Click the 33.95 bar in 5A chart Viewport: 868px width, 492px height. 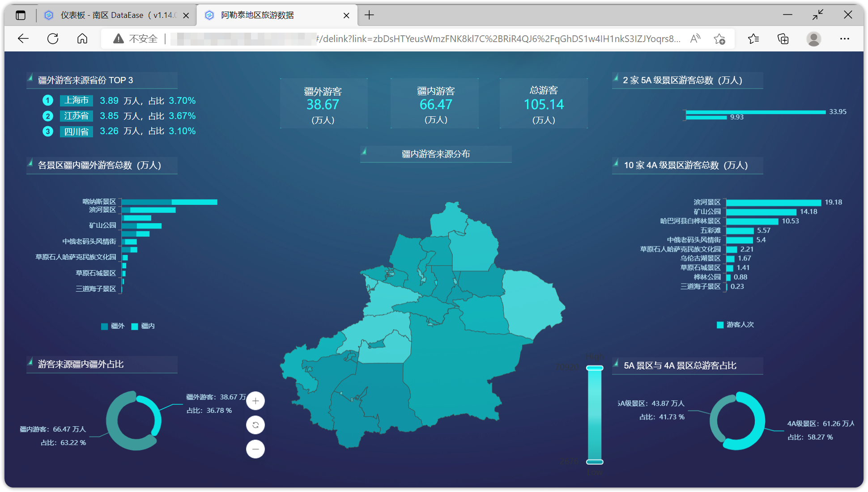coord(756,112)
